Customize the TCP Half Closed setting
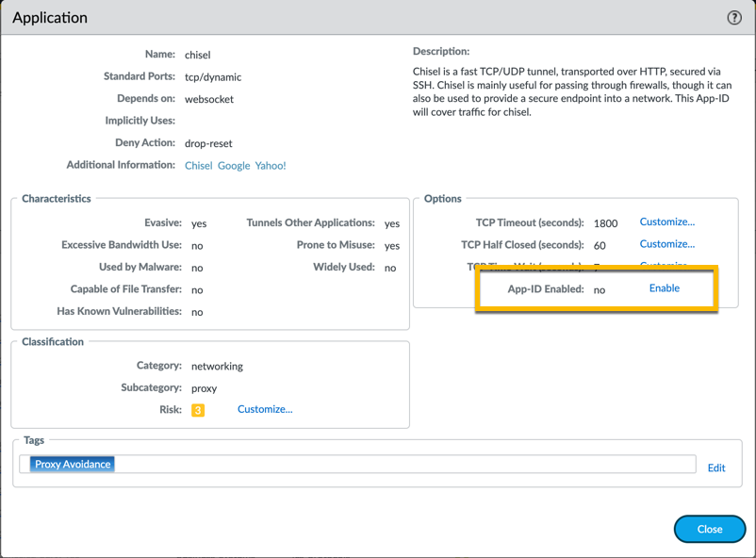The image size is (756, 558). tap(666, 244)
